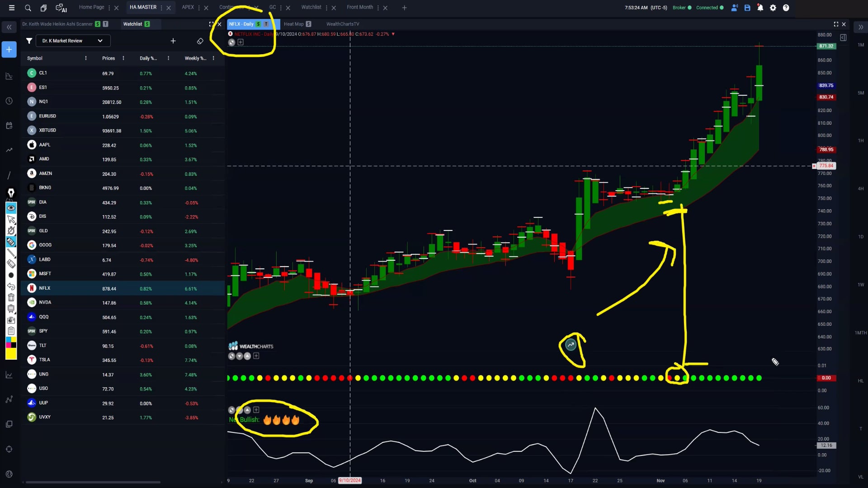The height and width of the screenshot is (488, 868).
Task: Open the Heat Map tab
Action: (x=294, y=24)
